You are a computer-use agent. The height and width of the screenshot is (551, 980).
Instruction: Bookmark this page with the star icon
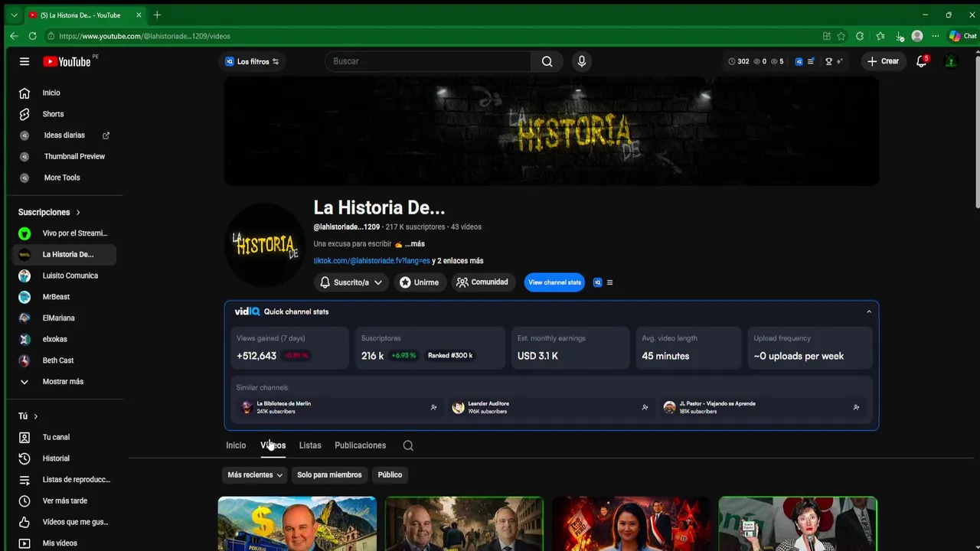[x=841, y=36]
